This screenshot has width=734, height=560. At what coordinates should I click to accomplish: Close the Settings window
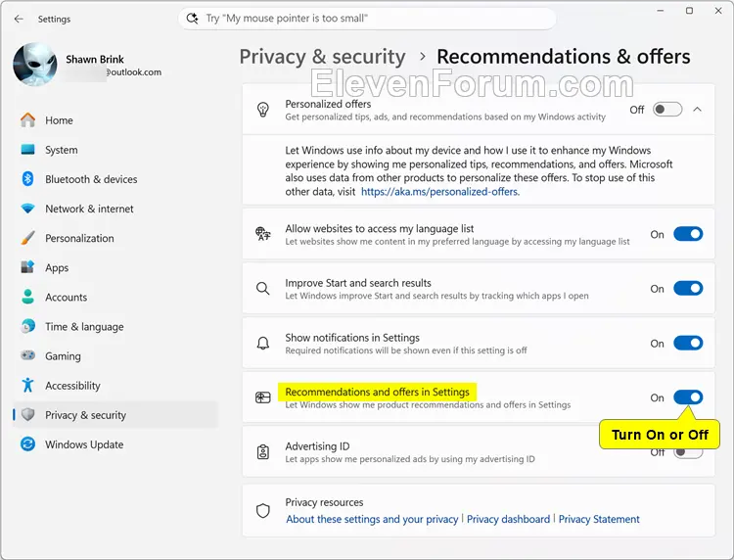pyautogui.click(x=718, y=11)
